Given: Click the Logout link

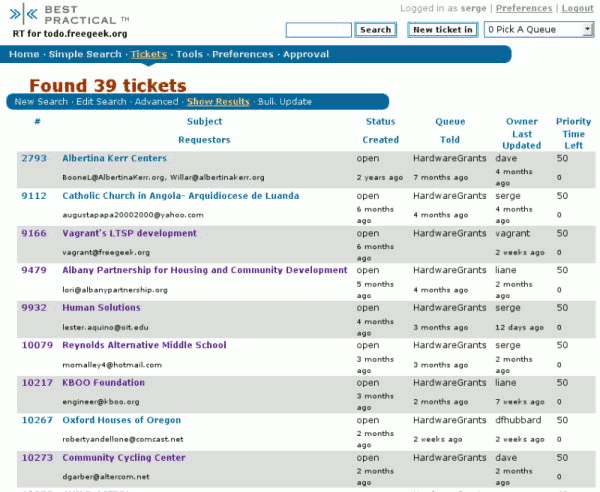Looking at the screenshot, I should (x=577, y=8).
